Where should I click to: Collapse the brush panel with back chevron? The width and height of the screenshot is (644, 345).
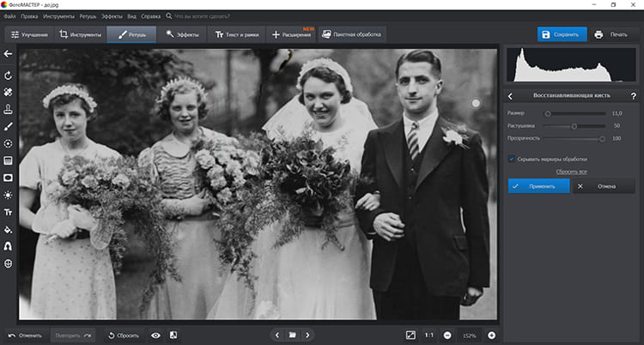(511, 96)
